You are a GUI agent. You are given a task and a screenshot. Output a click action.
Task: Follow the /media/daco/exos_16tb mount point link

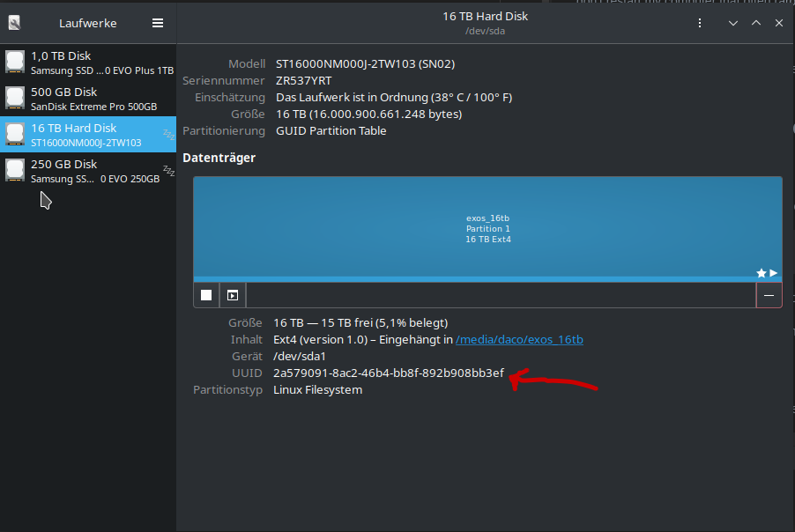pyautogui.click(x=519, y=339)
